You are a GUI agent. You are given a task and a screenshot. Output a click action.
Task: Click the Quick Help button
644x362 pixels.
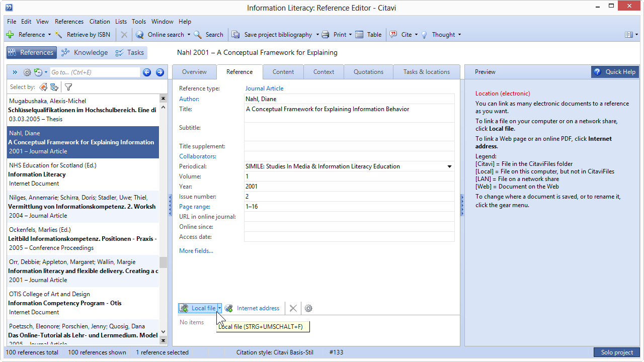click(615, 72)
